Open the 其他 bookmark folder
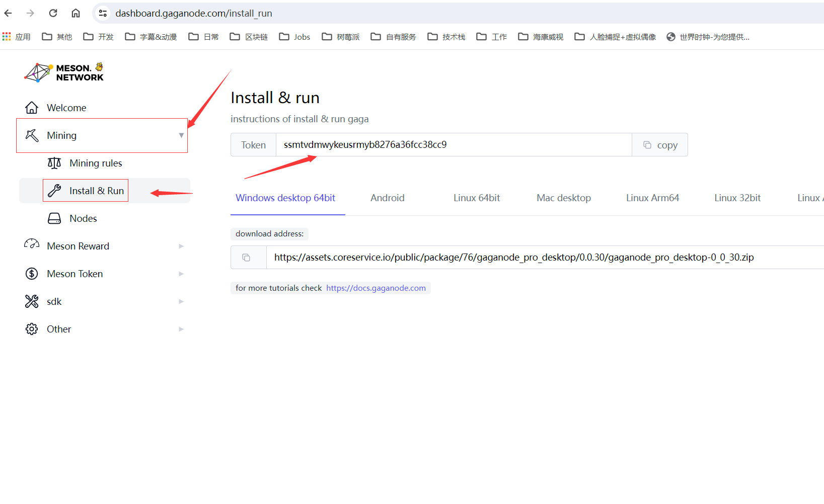 point(57,37)
